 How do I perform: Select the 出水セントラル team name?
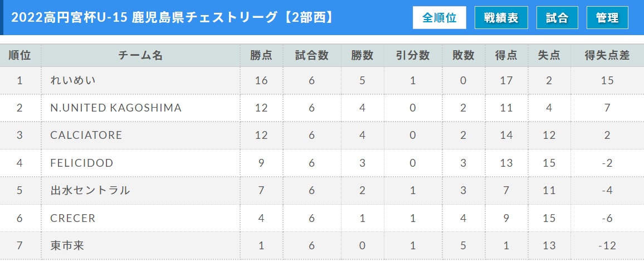(x=90, y=190)
